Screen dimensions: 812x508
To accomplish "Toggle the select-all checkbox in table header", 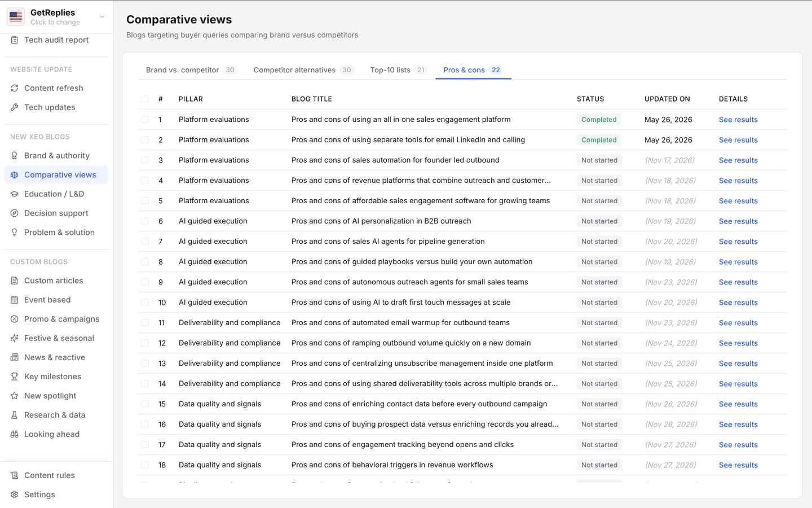I will click(x=145, y=99).
